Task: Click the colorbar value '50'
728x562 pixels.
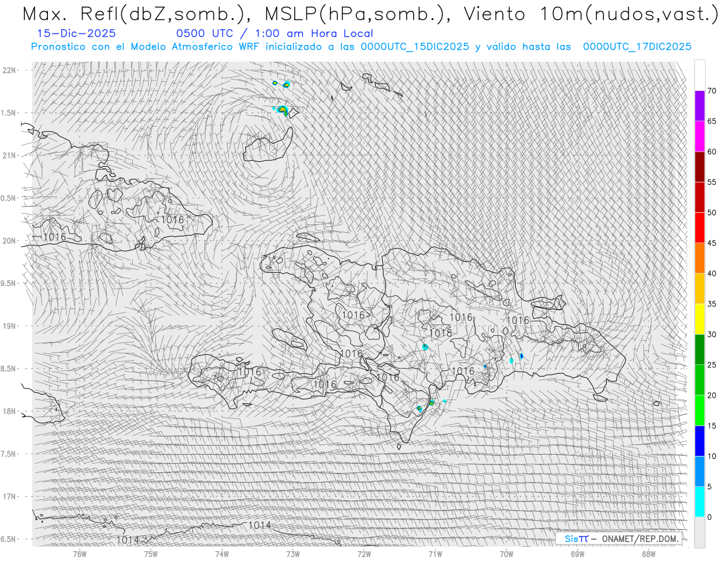Action: click(x=712, y=213)
